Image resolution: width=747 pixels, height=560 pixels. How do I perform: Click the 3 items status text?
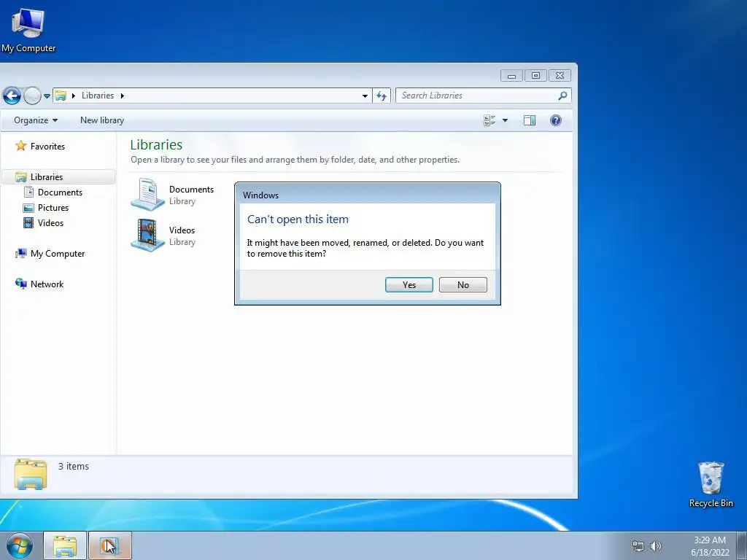[x=74, y=466]
